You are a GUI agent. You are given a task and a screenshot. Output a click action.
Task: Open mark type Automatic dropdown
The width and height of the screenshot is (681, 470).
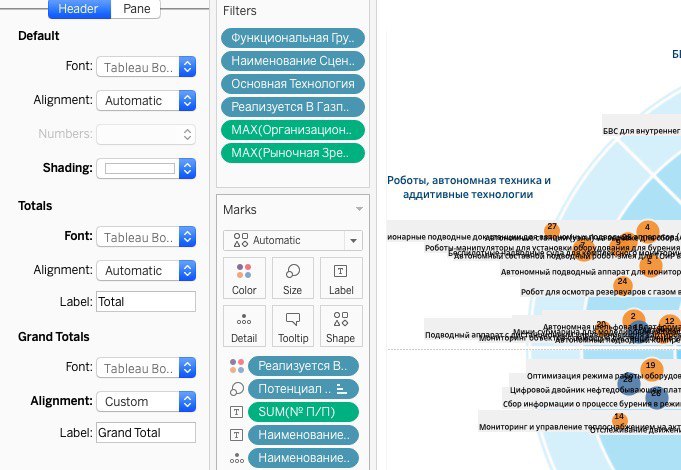coord(293,240)
